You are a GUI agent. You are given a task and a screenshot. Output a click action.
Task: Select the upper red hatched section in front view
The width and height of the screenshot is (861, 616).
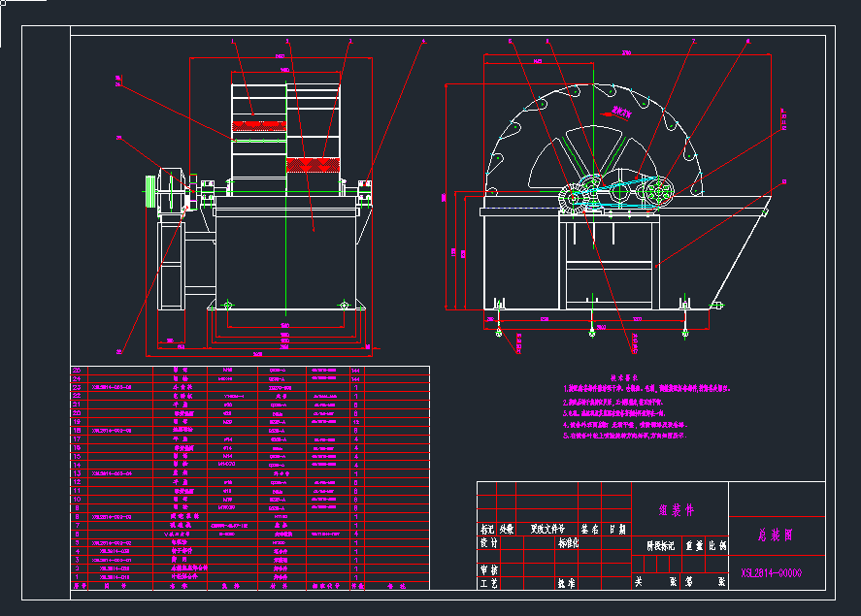coord(255,122)
